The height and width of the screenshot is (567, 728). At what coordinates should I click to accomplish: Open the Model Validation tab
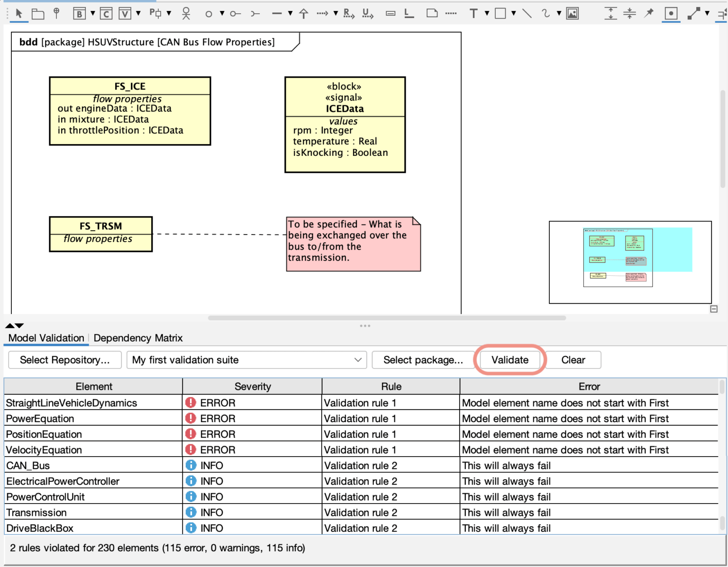point(45,338)
